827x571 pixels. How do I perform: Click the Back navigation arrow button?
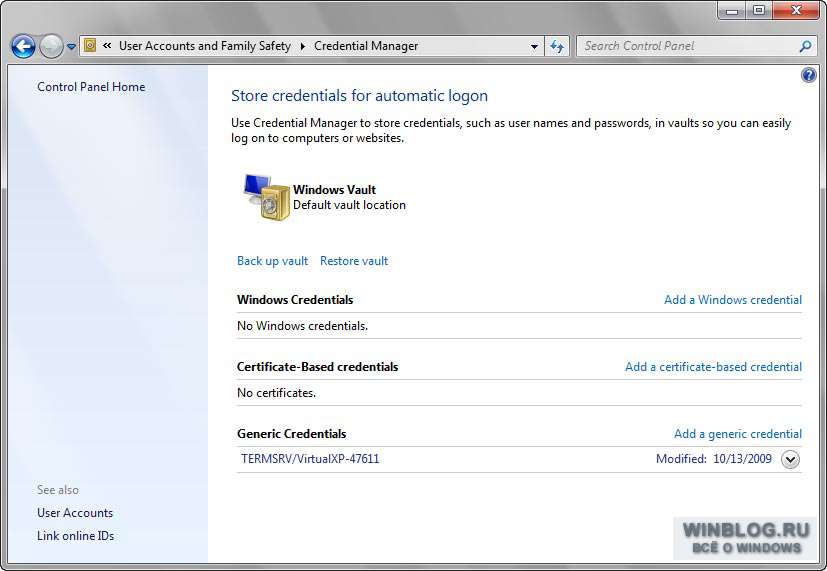[x=23, y=46]
